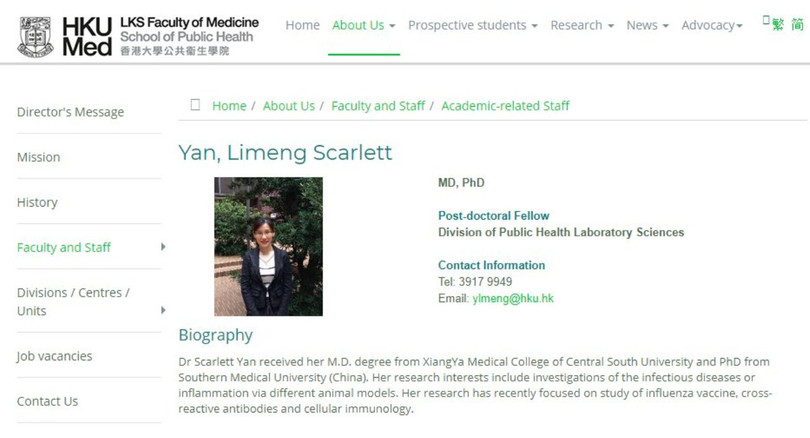Expand the Faculty and Staff sidebar arrow

tap(163, 247)
